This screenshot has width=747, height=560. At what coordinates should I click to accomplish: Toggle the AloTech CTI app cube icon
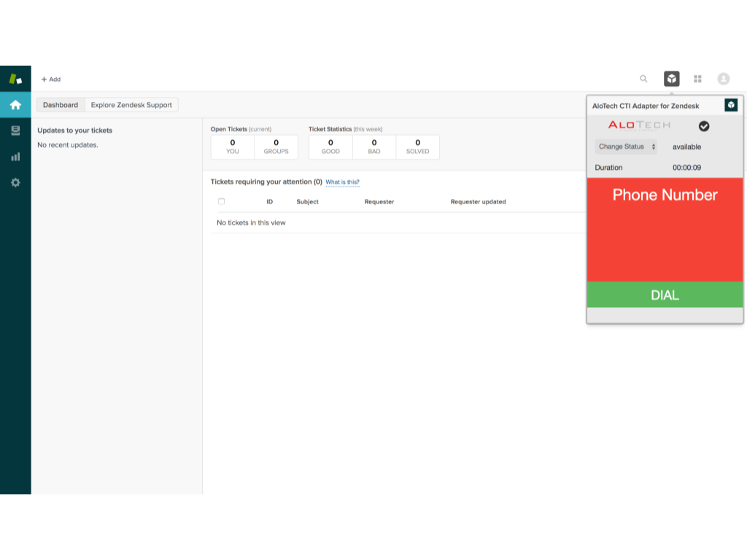[671, 79]
